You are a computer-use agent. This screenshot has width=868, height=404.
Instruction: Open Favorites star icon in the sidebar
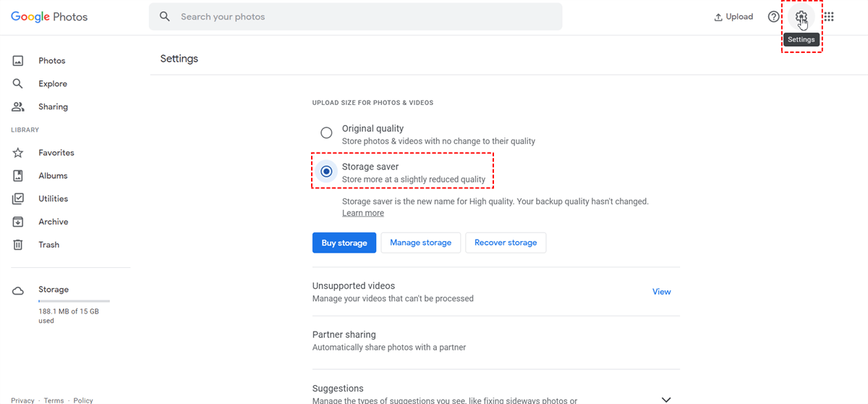(x=18, y=153)
